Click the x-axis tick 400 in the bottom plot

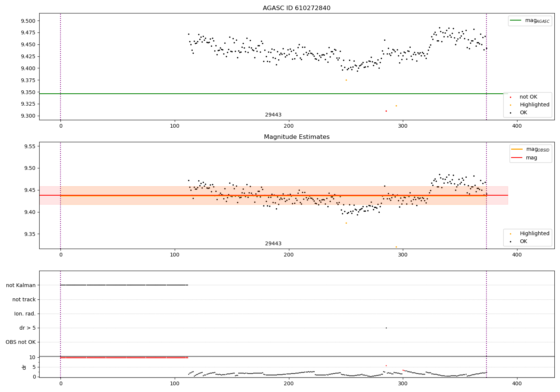click(x=517, y=383)
